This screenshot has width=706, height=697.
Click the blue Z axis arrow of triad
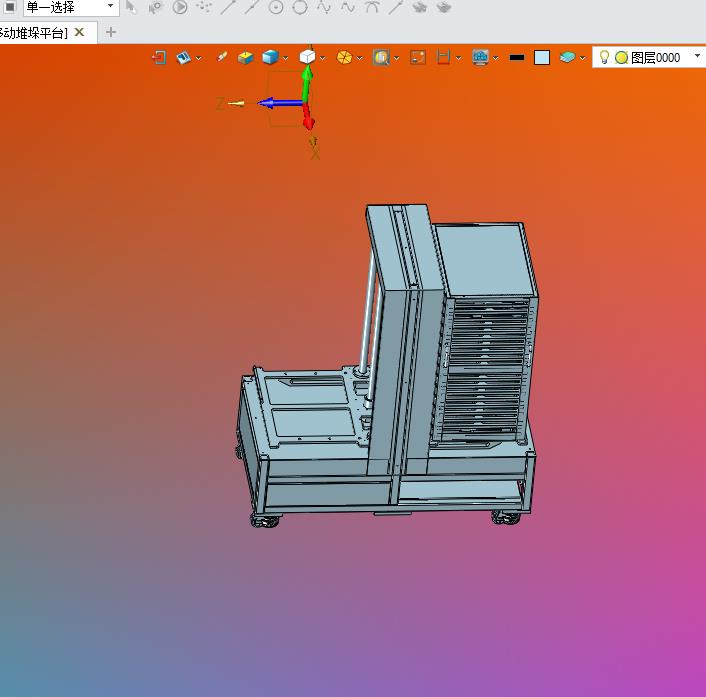pos(280,103)
